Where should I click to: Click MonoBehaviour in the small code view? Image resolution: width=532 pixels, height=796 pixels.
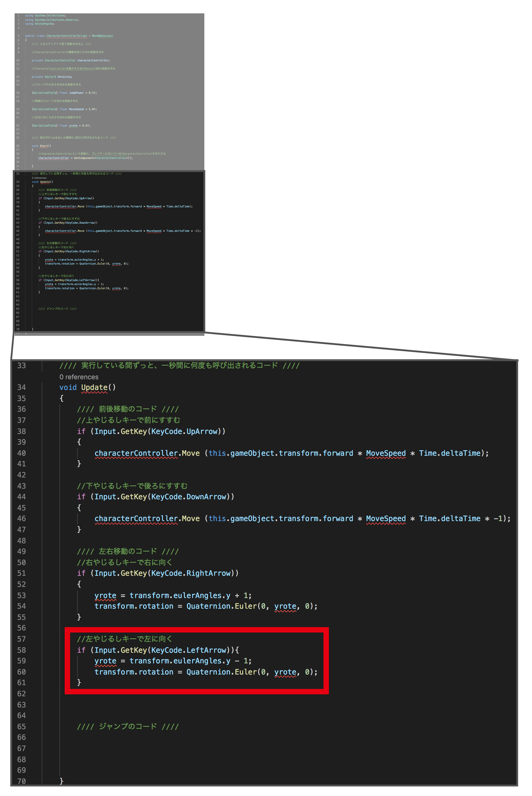coord(103,36)
